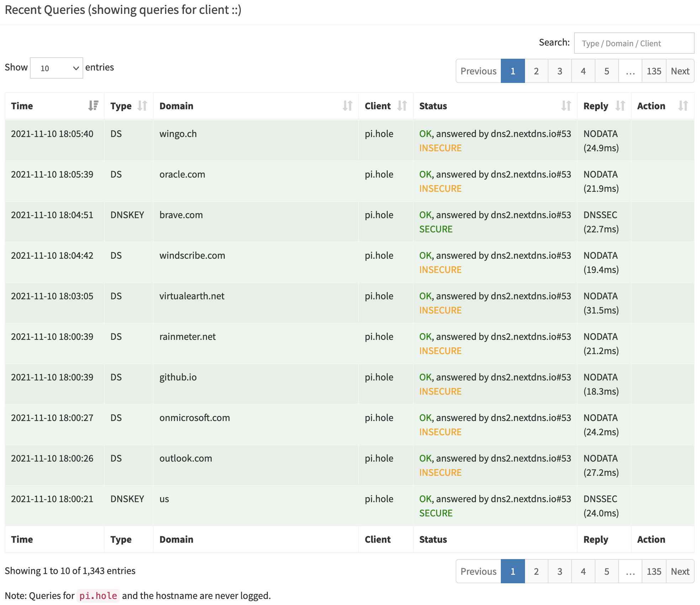Click INSECURE status in github.io row

pos(440,391)
